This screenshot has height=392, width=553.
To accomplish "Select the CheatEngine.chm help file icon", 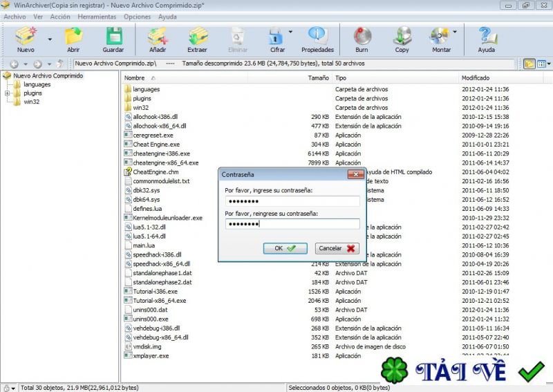I will tap(128, 171).
